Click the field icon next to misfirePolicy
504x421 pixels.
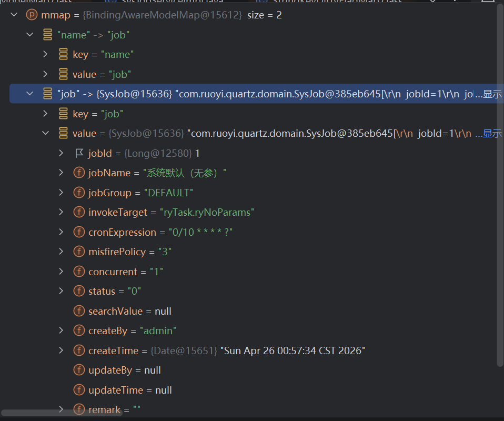79,252
